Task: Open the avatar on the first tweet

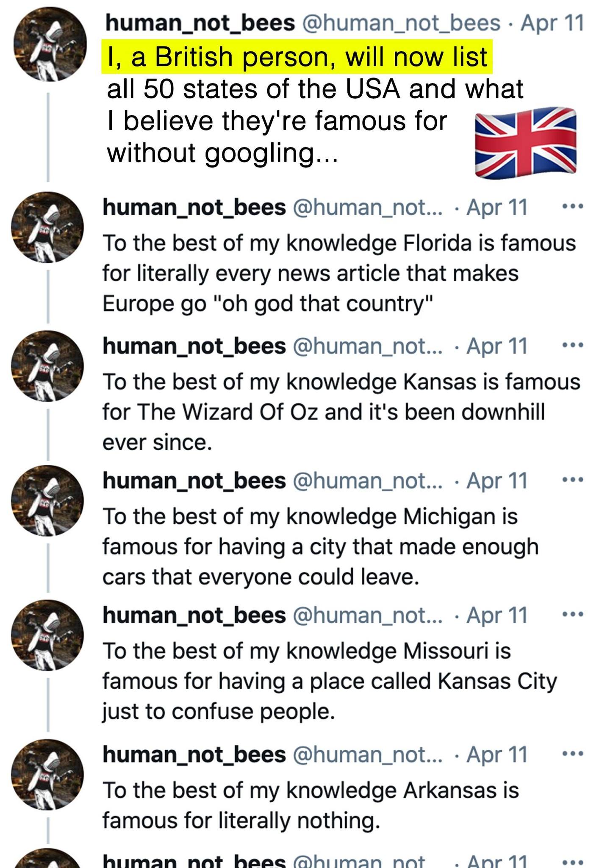Action: 50,44
